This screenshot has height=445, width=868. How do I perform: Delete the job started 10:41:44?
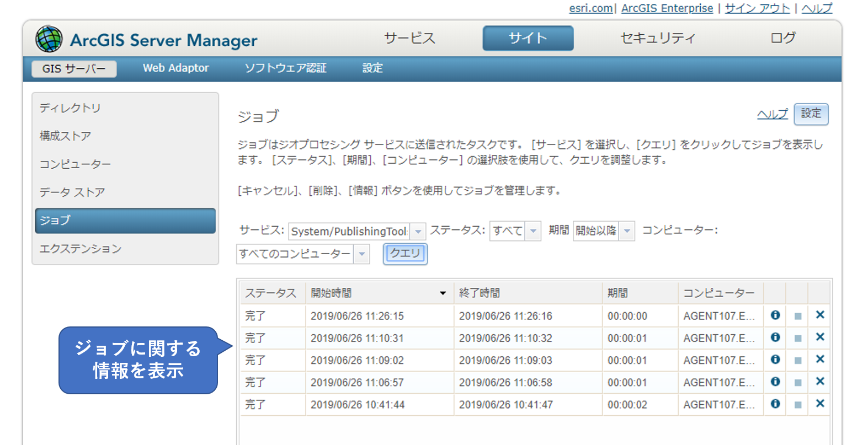[x=820, y=403]
